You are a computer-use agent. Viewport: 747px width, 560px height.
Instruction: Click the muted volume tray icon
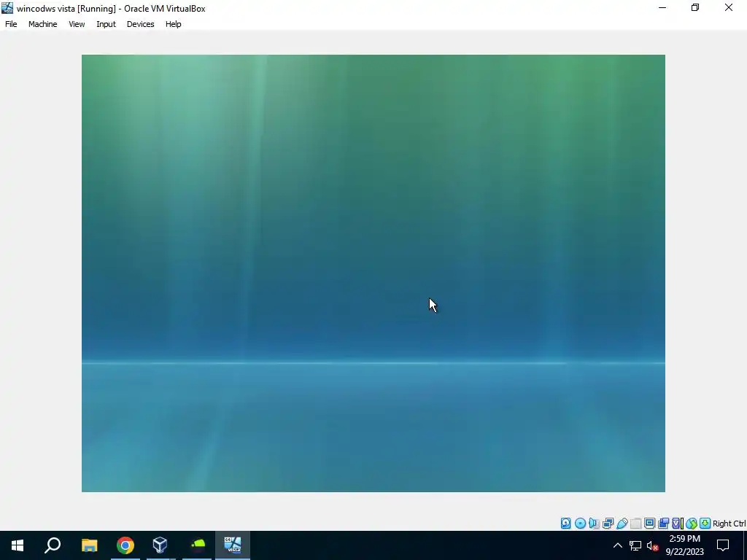click(653, 545)
